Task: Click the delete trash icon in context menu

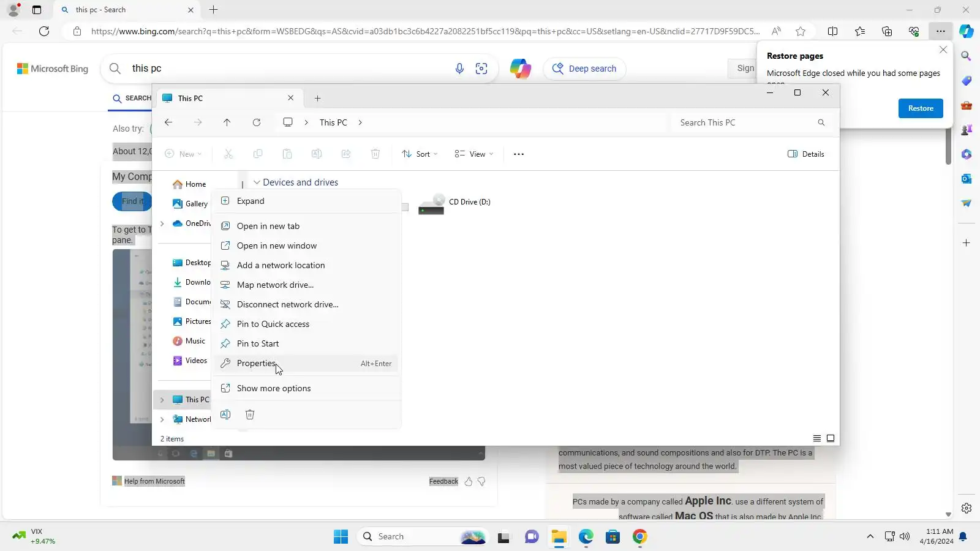Action: click(x=250, y=414)
